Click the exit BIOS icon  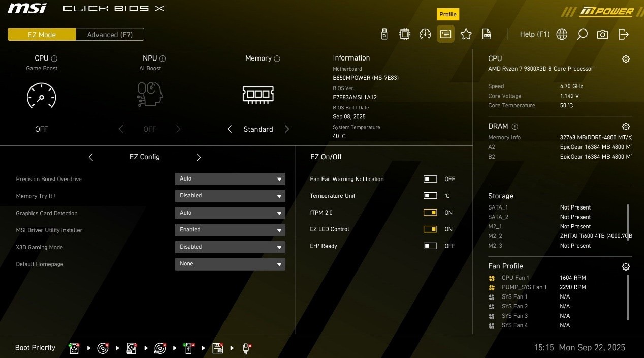(x=624, y=34)
